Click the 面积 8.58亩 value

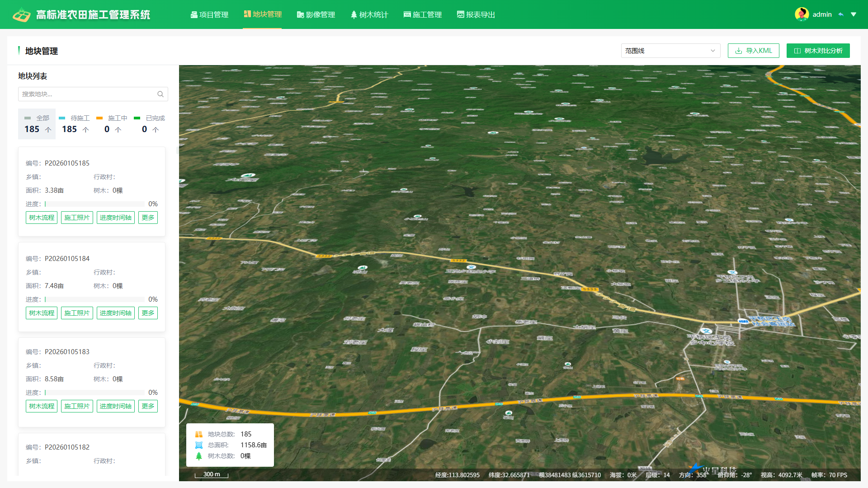tap(54, 379)
